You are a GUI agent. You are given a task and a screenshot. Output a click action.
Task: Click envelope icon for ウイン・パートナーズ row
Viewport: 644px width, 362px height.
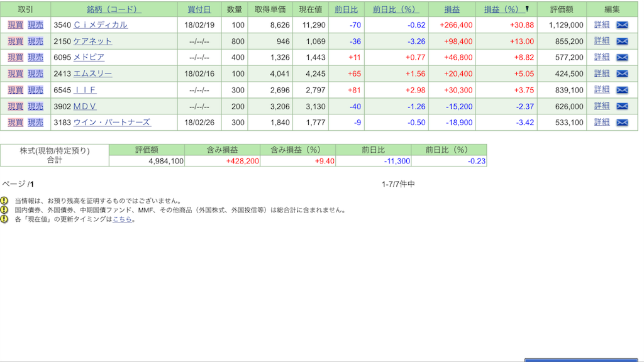pyautogui.click(x=622, y=123)
